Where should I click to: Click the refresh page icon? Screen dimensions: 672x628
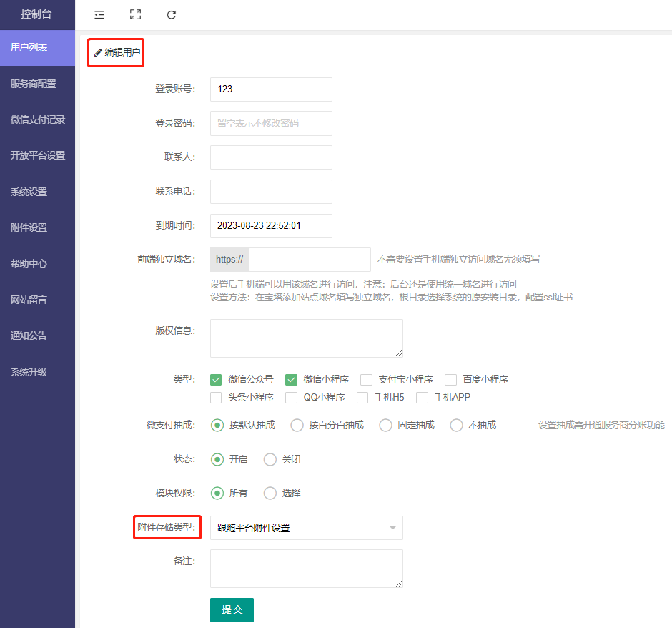tap(172, 14)
